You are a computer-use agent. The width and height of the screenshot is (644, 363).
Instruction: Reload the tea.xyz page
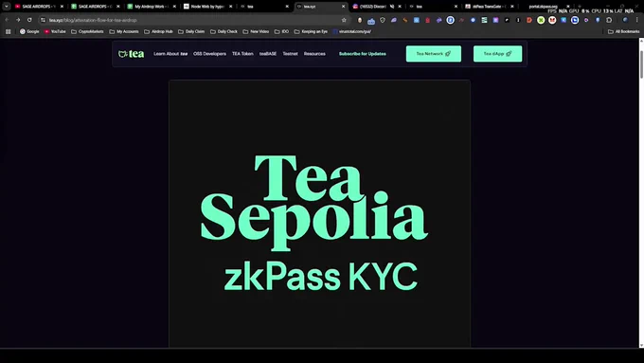point(29,20)
